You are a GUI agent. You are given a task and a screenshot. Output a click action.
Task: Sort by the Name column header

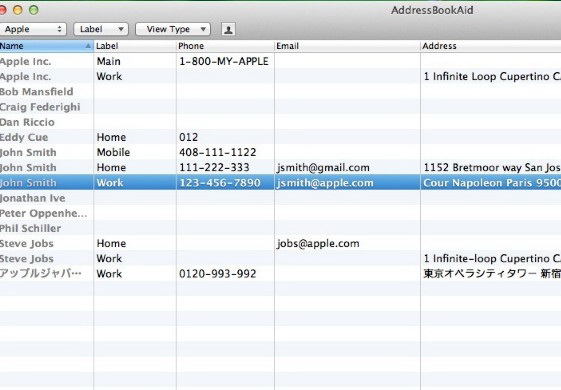(46, 46)
